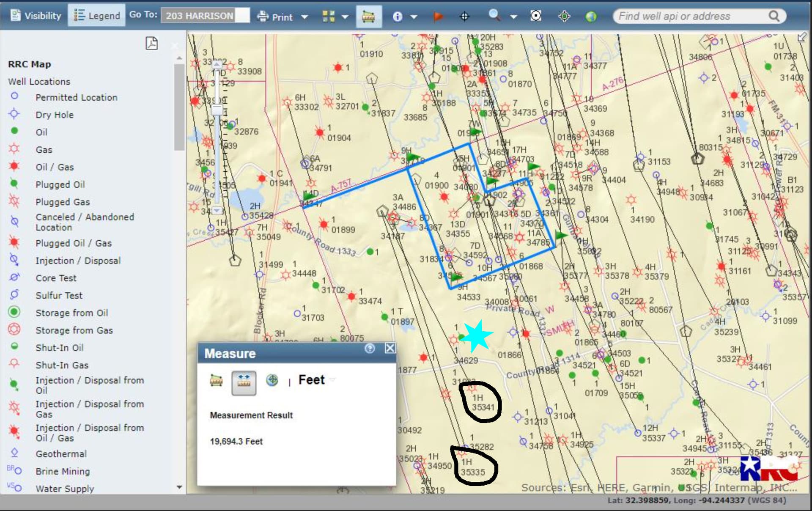Select the Identify info tool
This screenshot has width=812, height=511.
click(398, 16)
